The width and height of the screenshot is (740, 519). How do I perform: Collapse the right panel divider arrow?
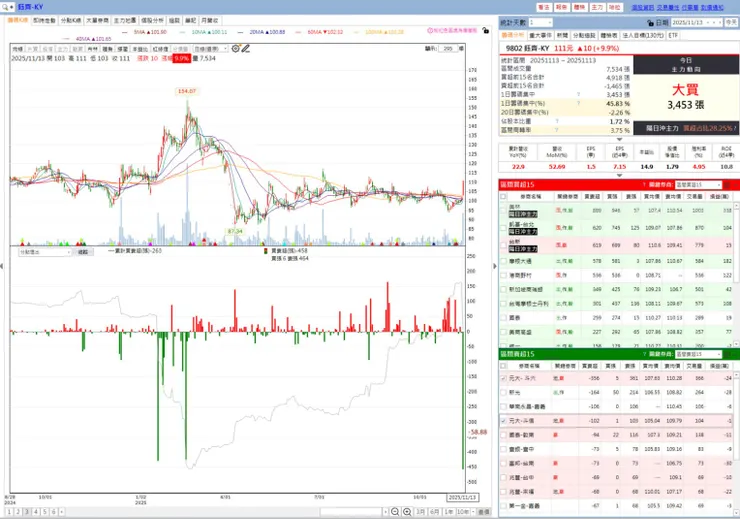495,266
